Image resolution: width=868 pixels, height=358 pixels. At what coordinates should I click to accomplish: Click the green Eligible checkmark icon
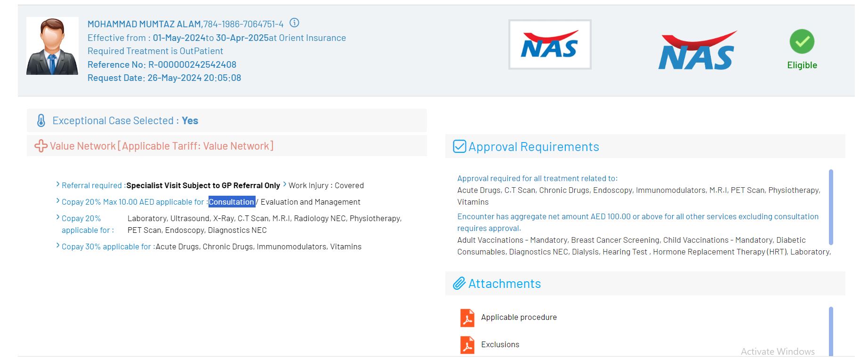802,41
